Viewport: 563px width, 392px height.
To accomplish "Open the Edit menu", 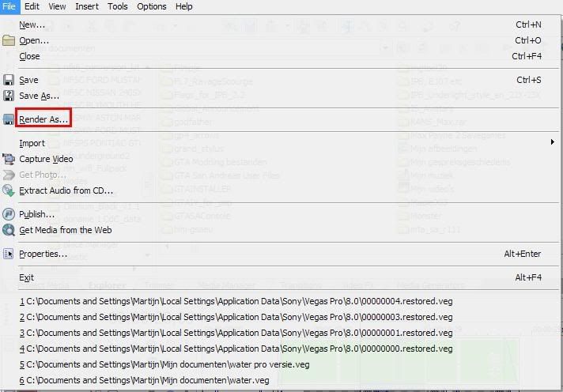I will (32, 6).
